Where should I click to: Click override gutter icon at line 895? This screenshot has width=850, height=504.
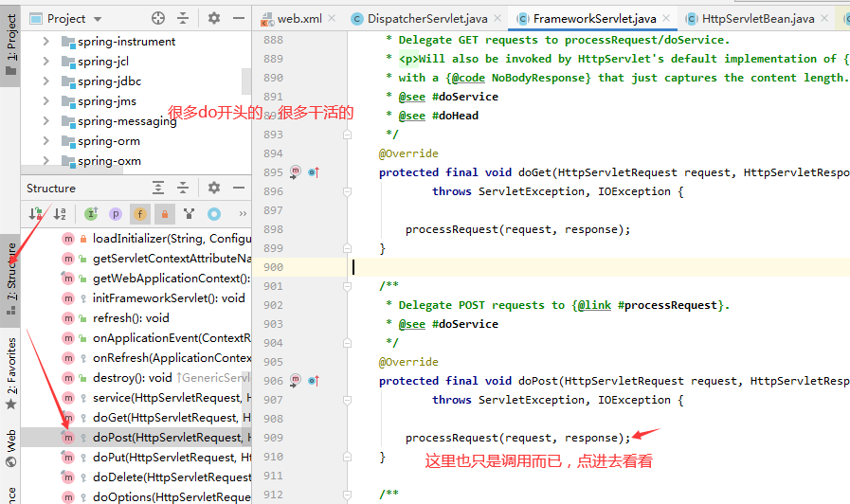pyautogui.click(x=314, y=172)
